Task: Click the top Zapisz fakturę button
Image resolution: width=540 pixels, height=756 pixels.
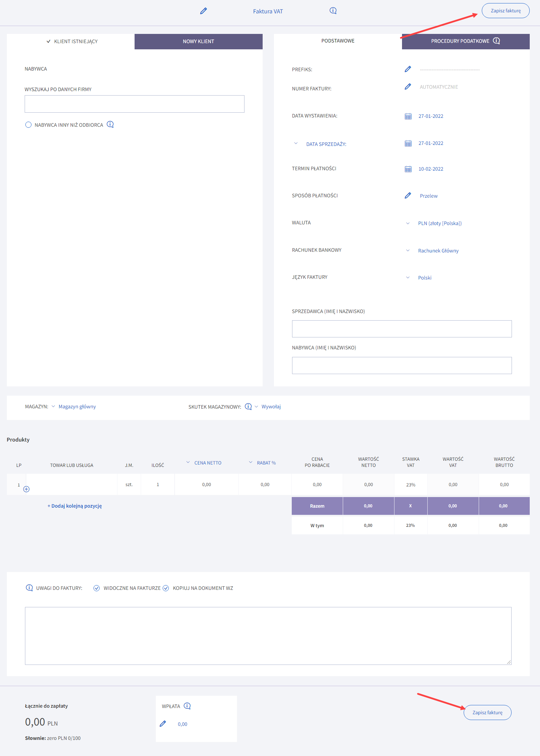Action: coord(505,11)
